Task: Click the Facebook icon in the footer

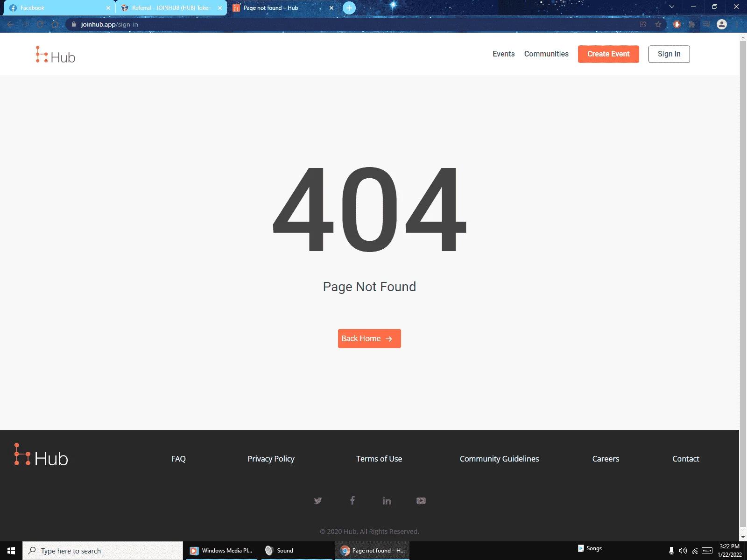Action: (x=352, y=501)
